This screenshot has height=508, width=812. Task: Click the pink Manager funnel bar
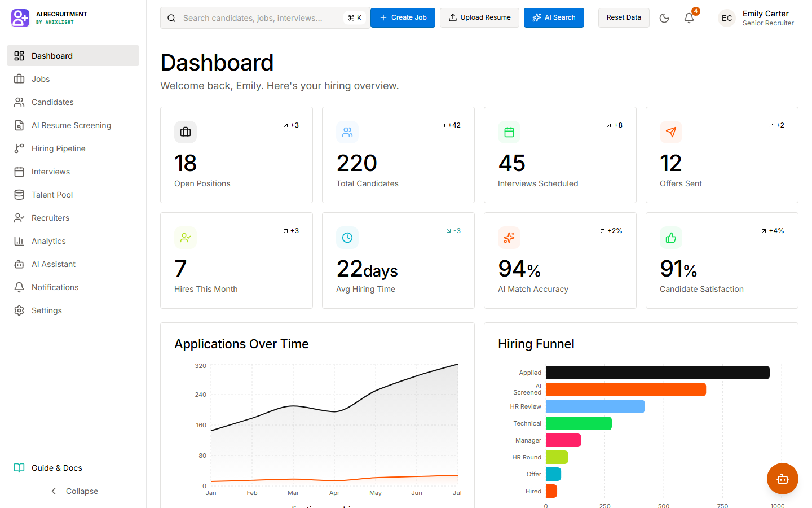(563, 440)
